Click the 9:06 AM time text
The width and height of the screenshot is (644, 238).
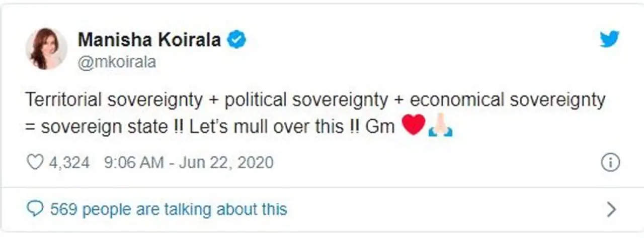[133, 163]
